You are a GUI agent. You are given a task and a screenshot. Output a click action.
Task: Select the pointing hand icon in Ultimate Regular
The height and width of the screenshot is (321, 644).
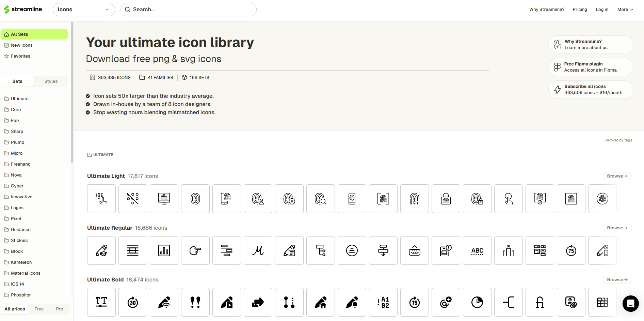pos(195,250)
